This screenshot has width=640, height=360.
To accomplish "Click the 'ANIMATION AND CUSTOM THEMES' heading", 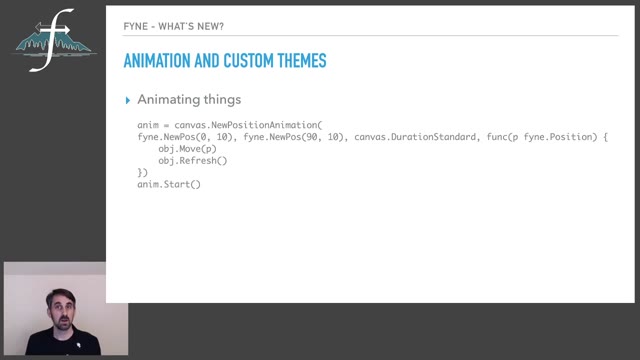I will coord(225,61).
